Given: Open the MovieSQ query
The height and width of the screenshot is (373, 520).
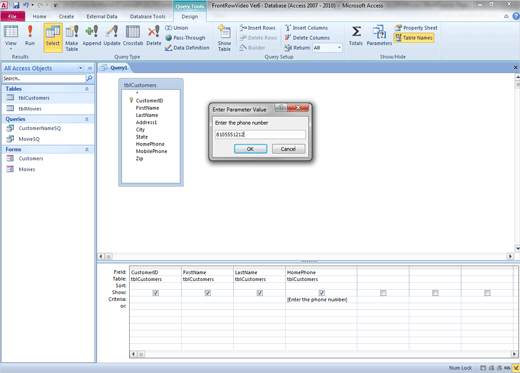Looking at the screenshot, I should [48, 139].
